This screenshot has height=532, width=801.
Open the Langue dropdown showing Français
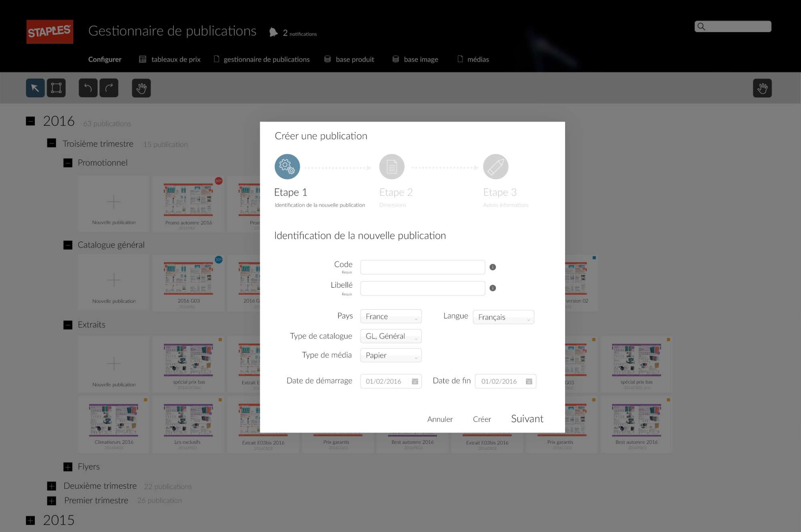[x=503, y=317]
